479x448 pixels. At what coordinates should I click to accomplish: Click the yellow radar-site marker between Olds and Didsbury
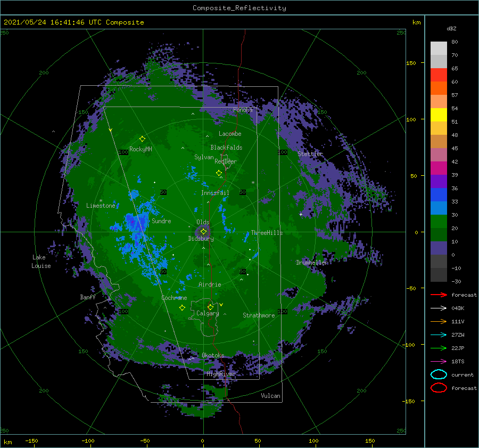[x=203, y=232]
